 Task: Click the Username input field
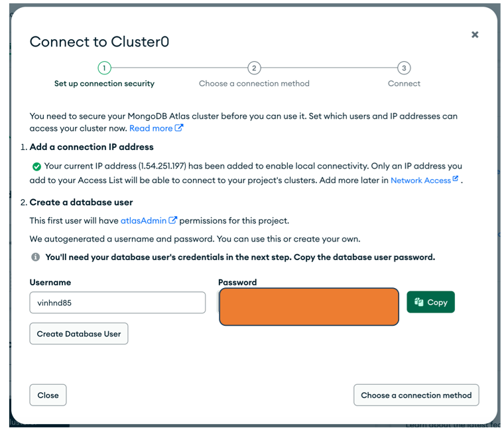pos(117,303)
